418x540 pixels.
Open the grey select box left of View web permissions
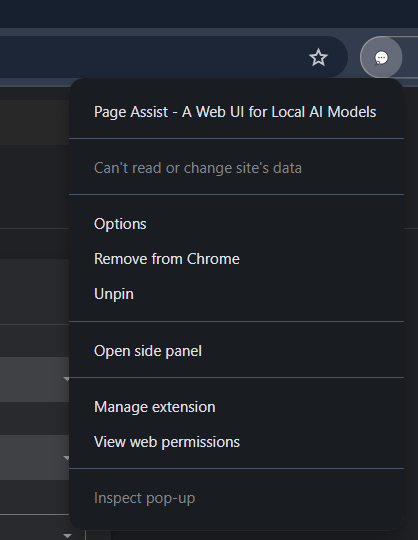tap(34, 457)
